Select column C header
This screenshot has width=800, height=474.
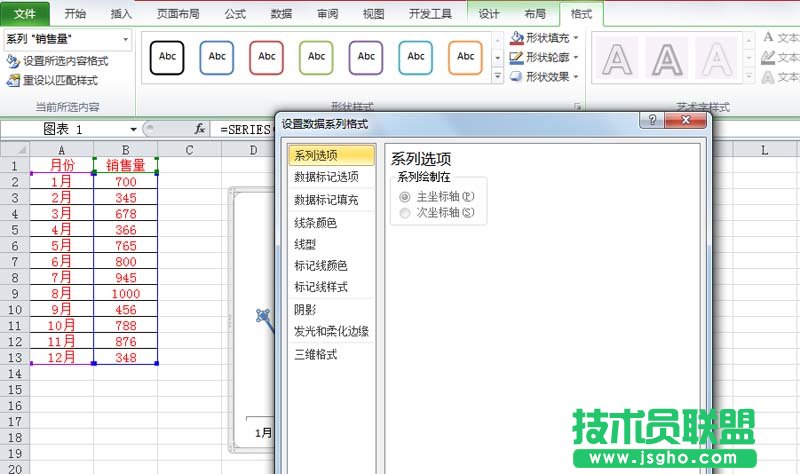coord(189,149)
